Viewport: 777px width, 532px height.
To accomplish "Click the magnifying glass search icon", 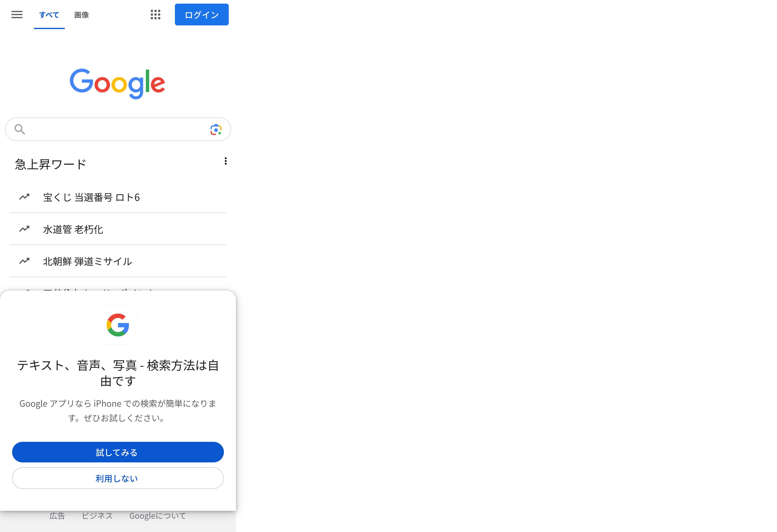I will [x=20, y=129].
